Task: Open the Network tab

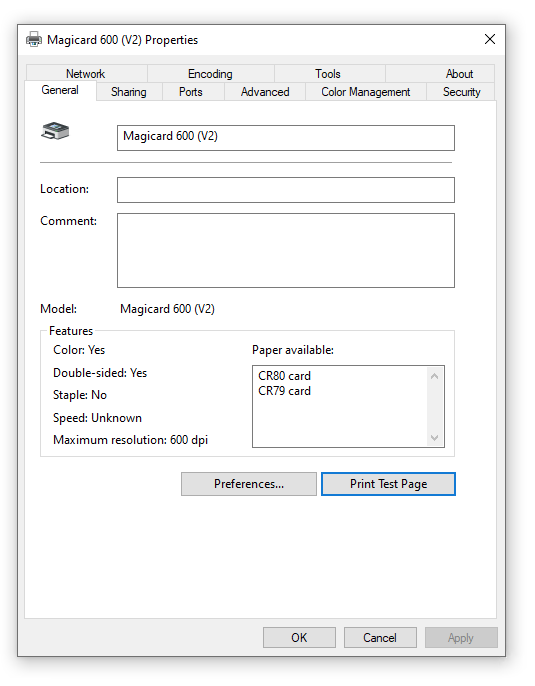Action: click(x=86, y=74)
